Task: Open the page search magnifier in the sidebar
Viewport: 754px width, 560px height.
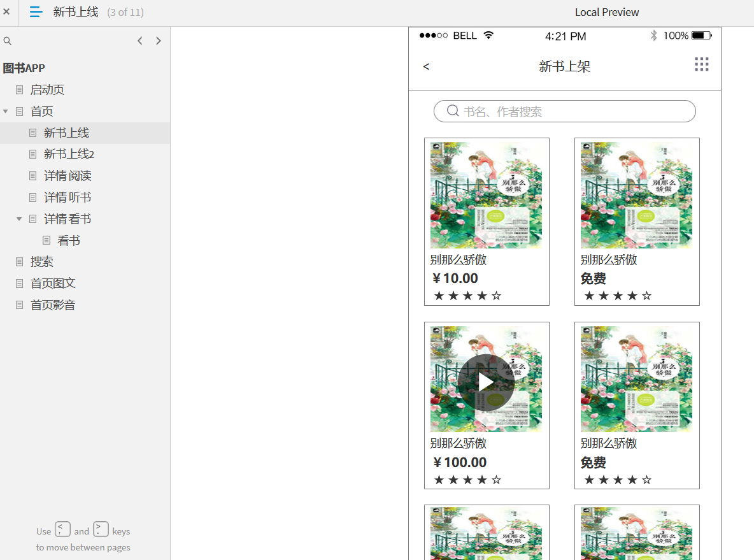Action: click(7, 41)
